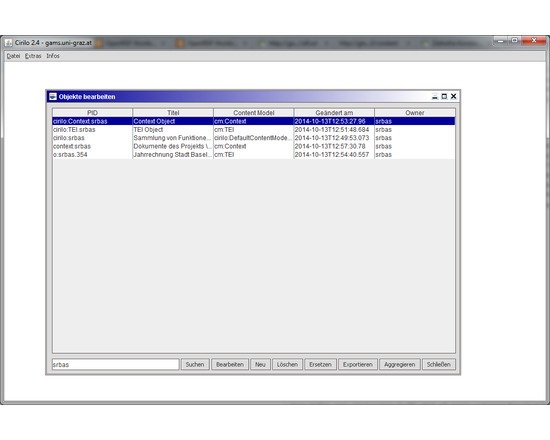Sort by the Content Model column header

(x=254, y=113)
